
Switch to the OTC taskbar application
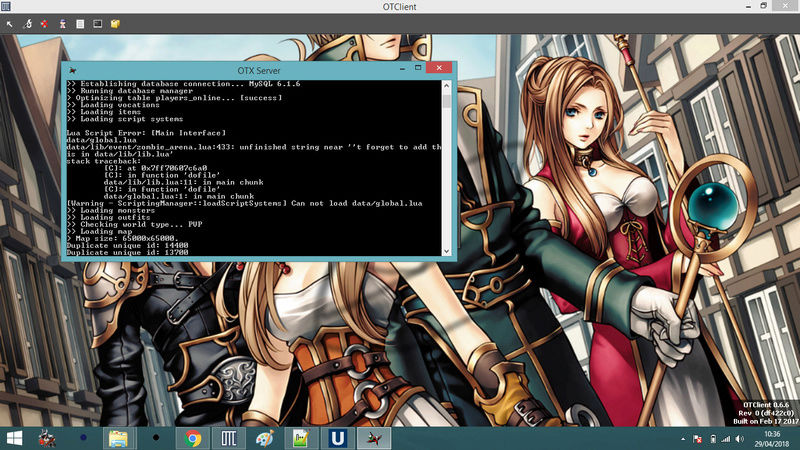point(229,438)
